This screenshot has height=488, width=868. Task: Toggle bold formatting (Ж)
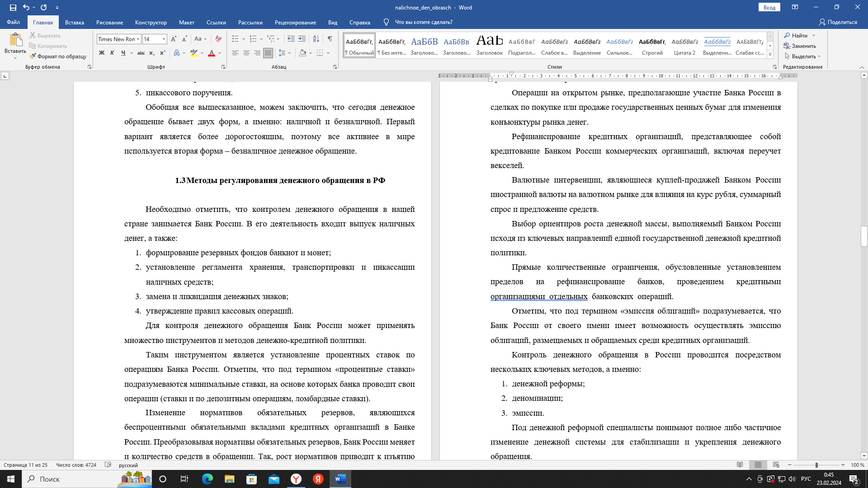click(x=102, y=53)
